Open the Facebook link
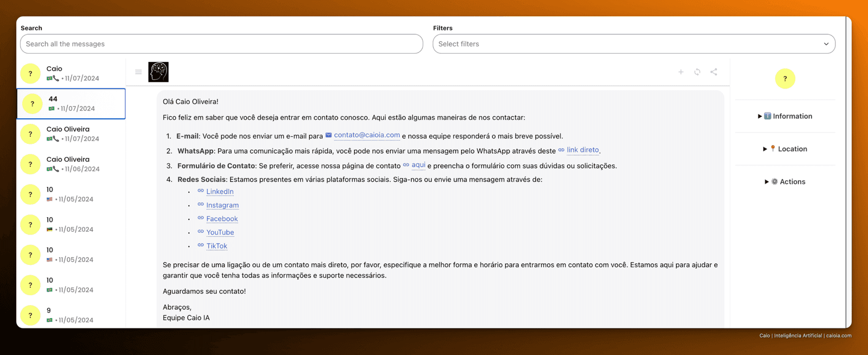 [x=222, y=219]
